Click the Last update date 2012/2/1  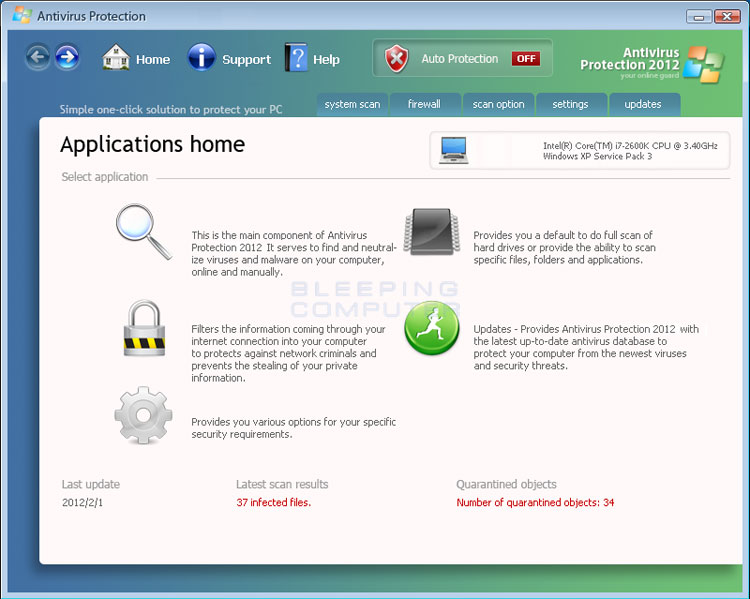82,502
